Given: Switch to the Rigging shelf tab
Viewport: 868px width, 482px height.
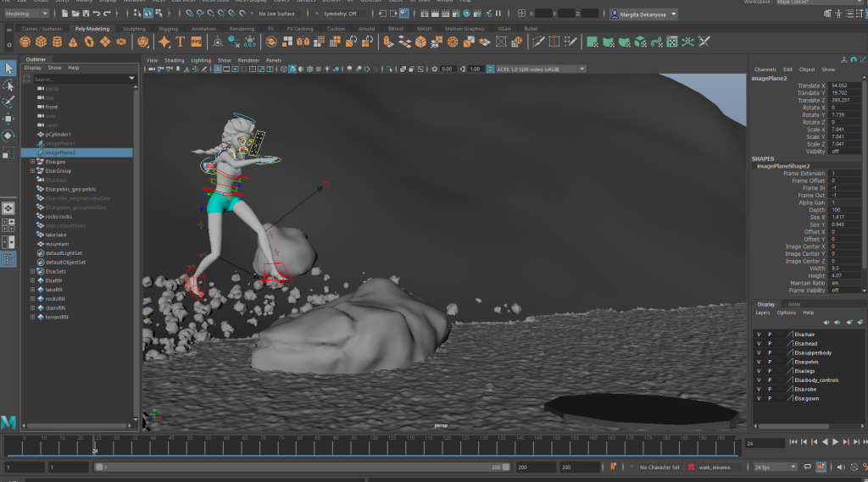Looking at the screenshot, I should click(x=169, y=29).
